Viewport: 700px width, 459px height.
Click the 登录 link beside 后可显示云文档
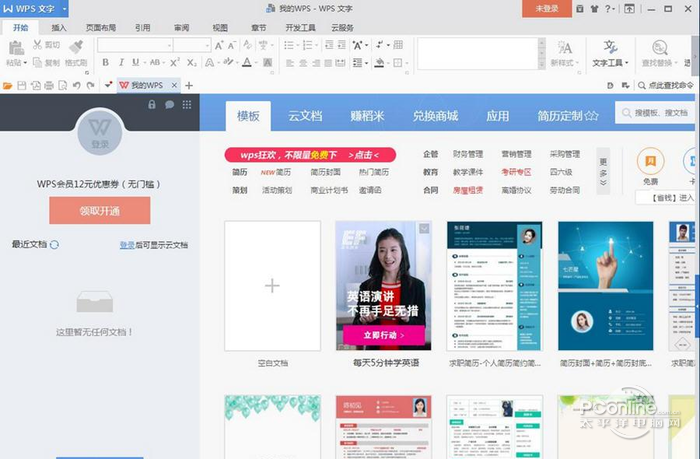pyautogui.click(x=127, y=245)
